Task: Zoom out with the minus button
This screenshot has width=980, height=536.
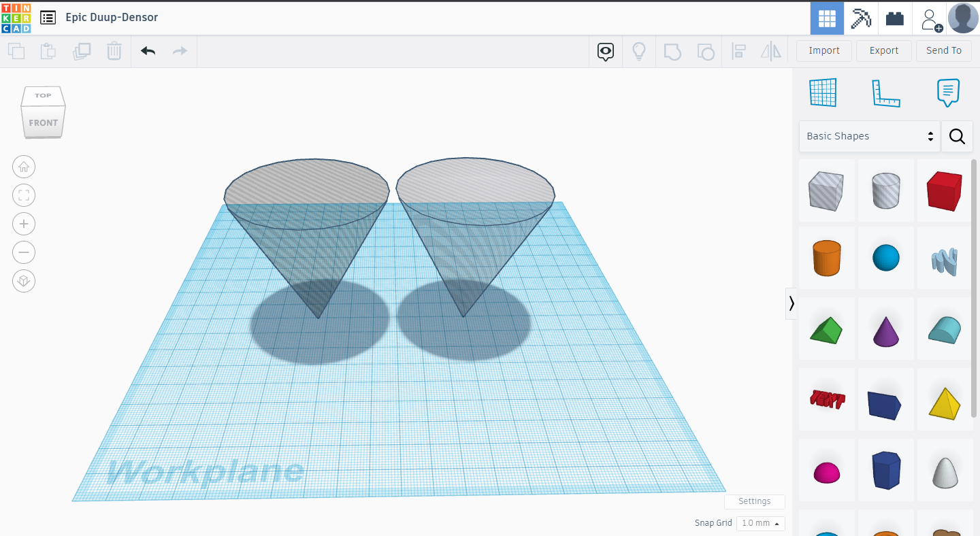Action: [x=24, y=252]
